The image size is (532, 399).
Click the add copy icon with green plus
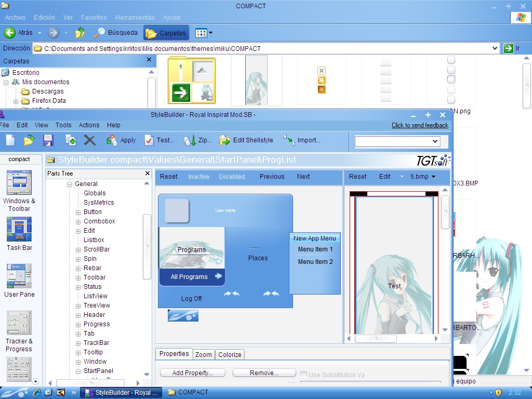pos(71,140)
